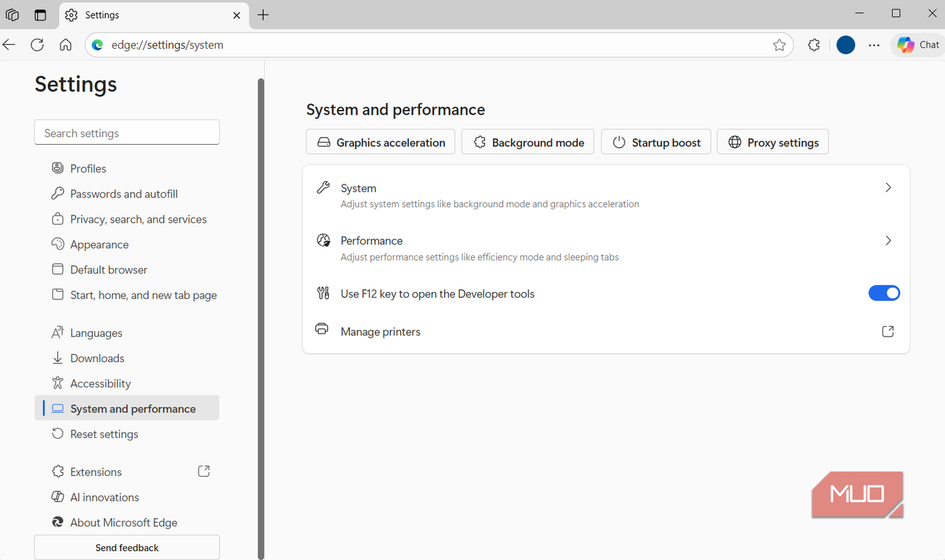
Task: Open Proxy settings shortcut
Action: coord(773,142)
